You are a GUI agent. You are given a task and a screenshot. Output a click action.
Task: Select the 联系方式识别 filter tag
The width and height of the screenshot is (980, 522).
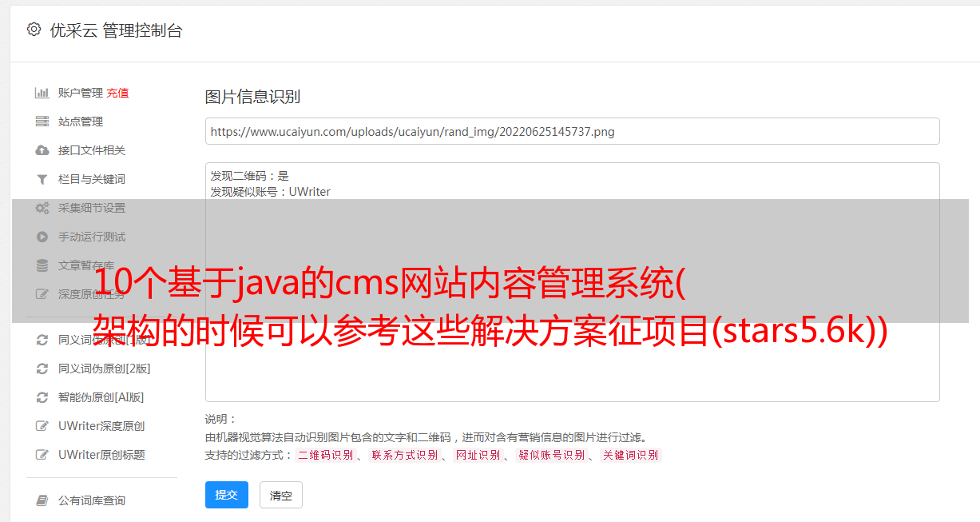[405, 455]
